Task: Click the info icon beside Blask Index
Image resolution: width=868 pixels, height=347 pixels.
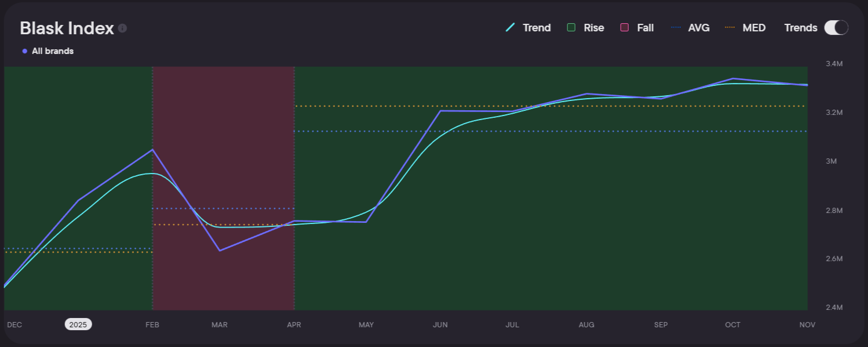Action: coord(122,28)
